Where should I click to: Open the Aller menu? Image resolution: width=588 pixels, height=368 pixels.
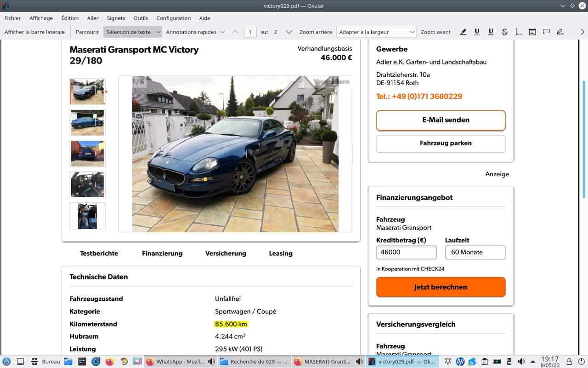(93, 18)
